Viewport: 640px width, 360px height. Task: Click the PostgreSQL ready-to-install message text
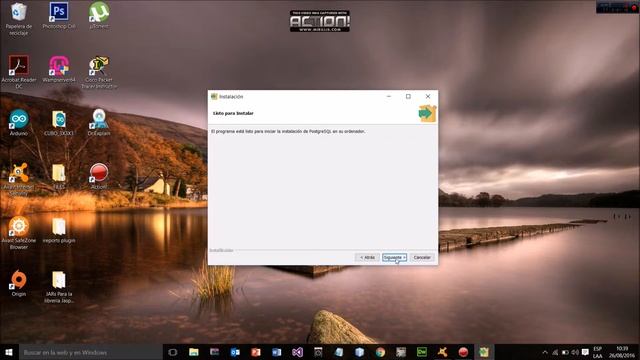pos(288,131)
